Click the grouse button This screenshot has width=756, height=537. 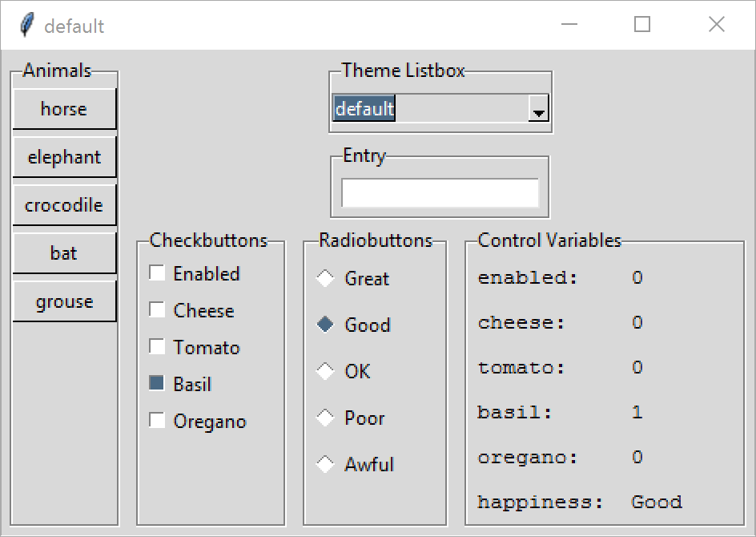(64, 301)
